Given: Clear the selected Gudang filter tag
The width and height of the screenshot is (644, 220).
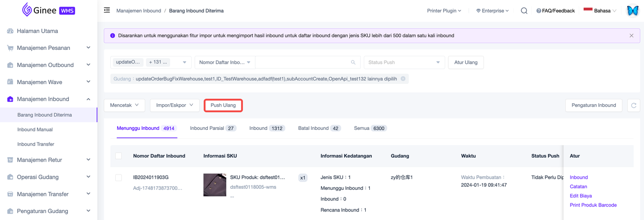Looking at the screenshot, I should (403, 79).
